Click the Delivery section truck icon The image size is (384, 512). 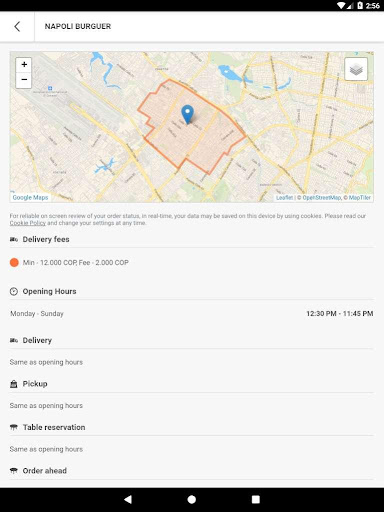pos(14,340)
